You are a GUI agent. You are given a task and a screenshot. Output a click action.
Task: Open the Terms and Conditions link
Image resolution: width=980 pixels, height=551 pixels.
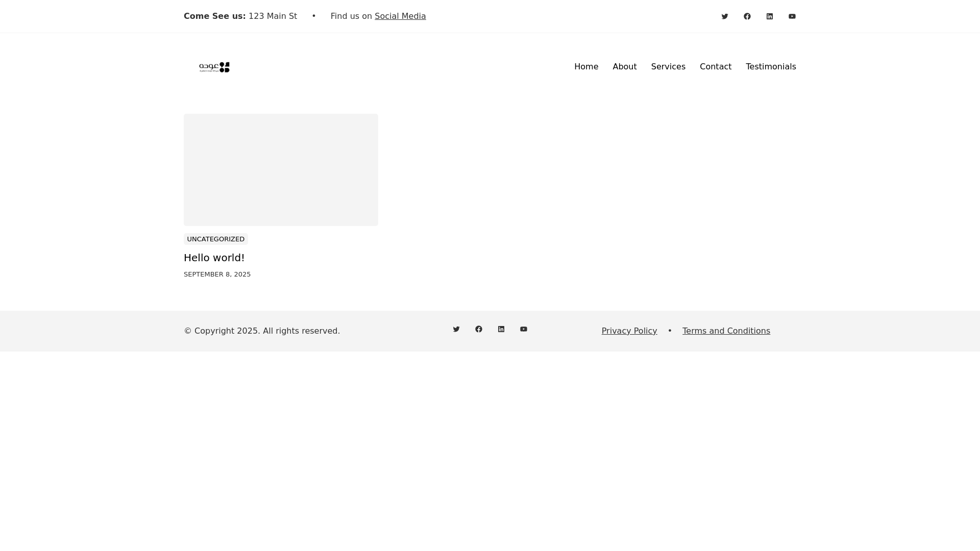point(726,331)
